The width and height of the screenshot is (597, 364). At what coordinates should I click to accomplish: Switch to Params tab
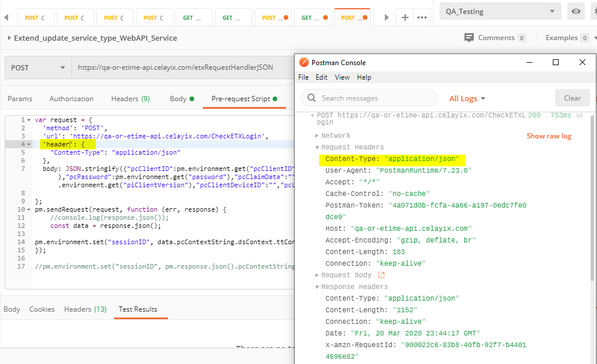pyautogui.click(x=20, y=99)
